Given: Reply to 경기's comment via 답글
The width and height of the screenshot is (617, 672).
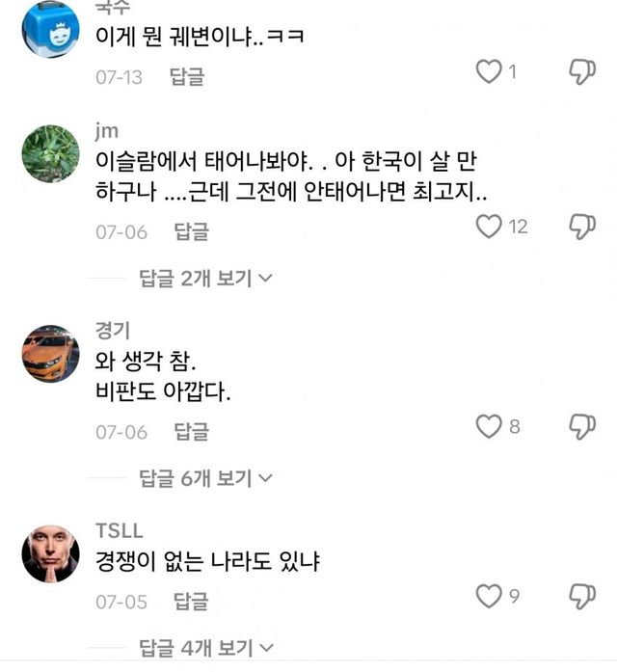Looking at the screenshot, I should pos(191,431).
